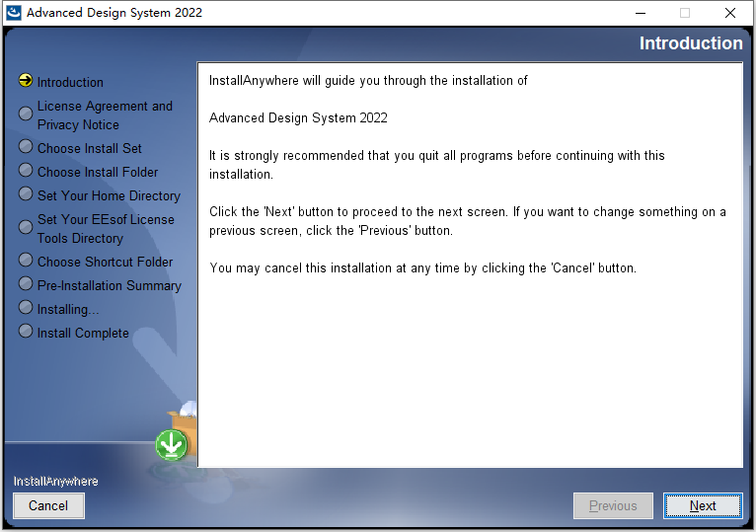Viewport: 756px width, 532px height.
Task: Click the Choose Shortcut Folder step circle
Action: click(26, 260)
